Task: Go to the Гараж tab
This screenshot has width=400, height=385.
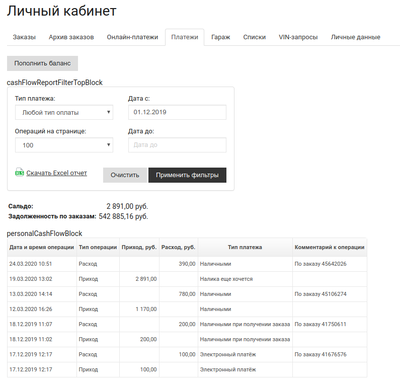Action: (221, 37)
